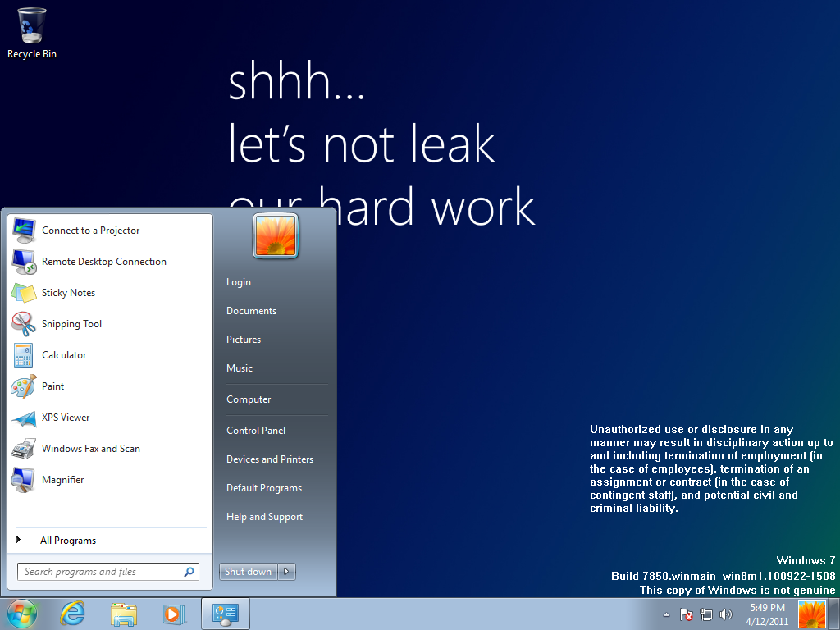Open the Shut down options arrow
The image size is (840, 630).
286,572
